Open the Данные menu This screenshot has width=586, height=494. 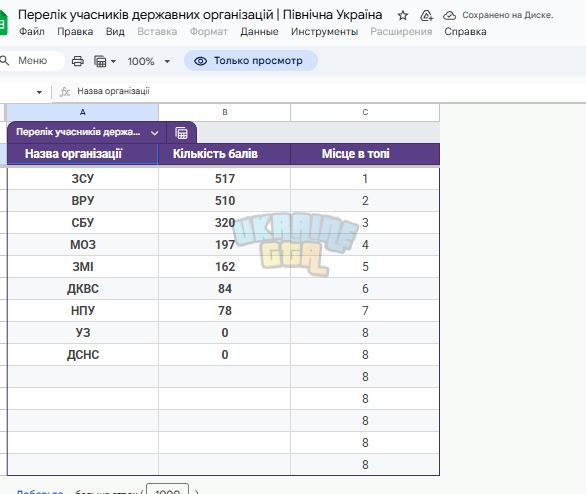pyautogui.click(x=259, y=32)
